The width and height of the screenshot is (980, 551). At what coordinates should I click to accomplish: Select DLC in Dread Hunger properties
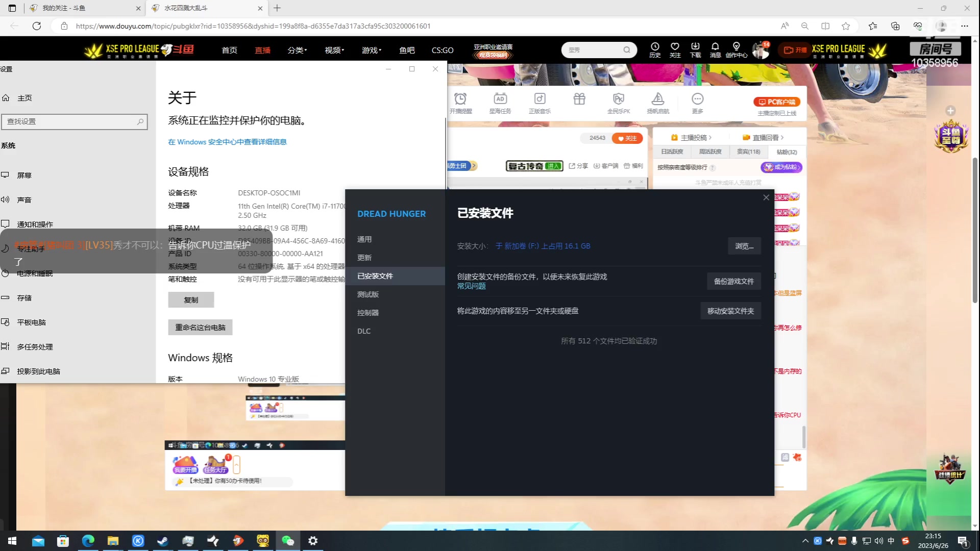point(395,331)
